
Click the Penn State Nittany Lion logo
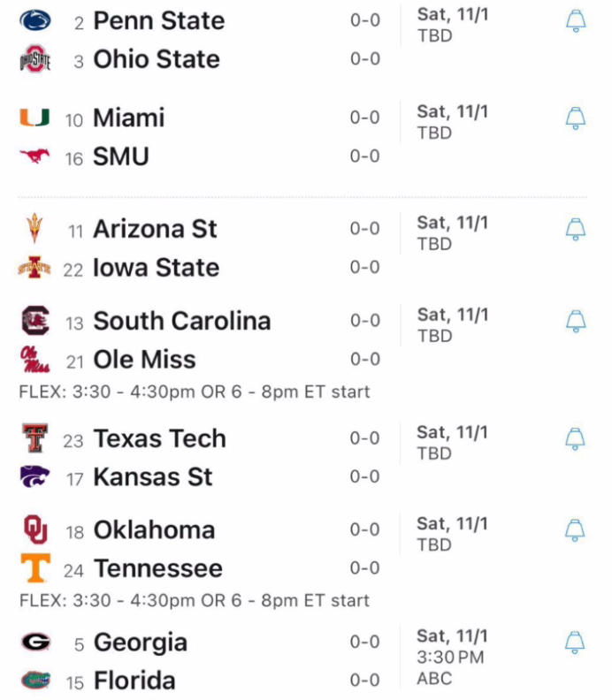tap(34, 20)
